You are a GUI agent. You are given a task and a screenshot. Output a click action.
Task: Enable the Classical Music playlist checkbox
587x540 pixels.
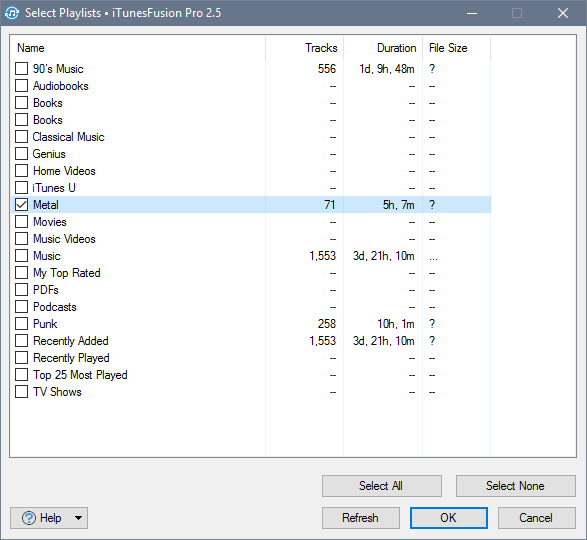click(x=21, y=137)
